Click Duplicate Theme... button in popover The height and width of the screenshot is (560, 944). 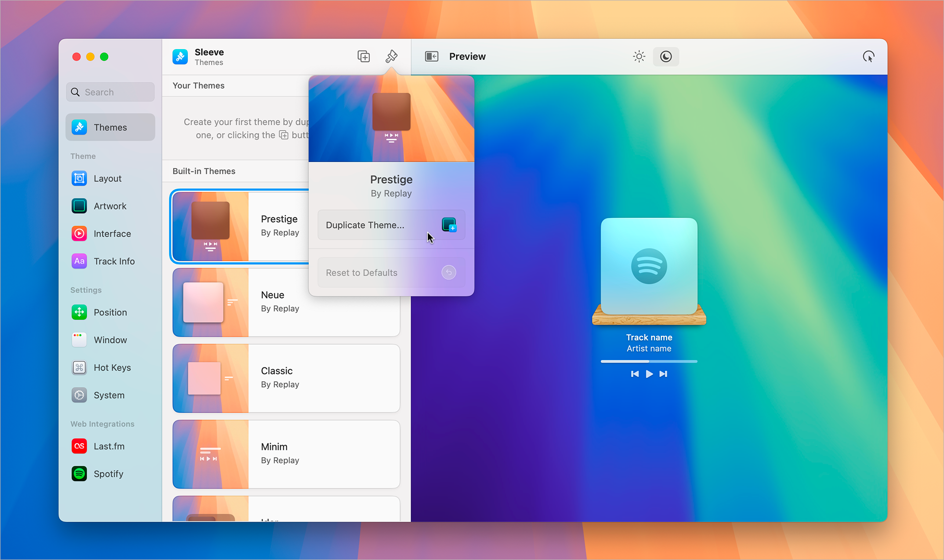coord(391,225)
